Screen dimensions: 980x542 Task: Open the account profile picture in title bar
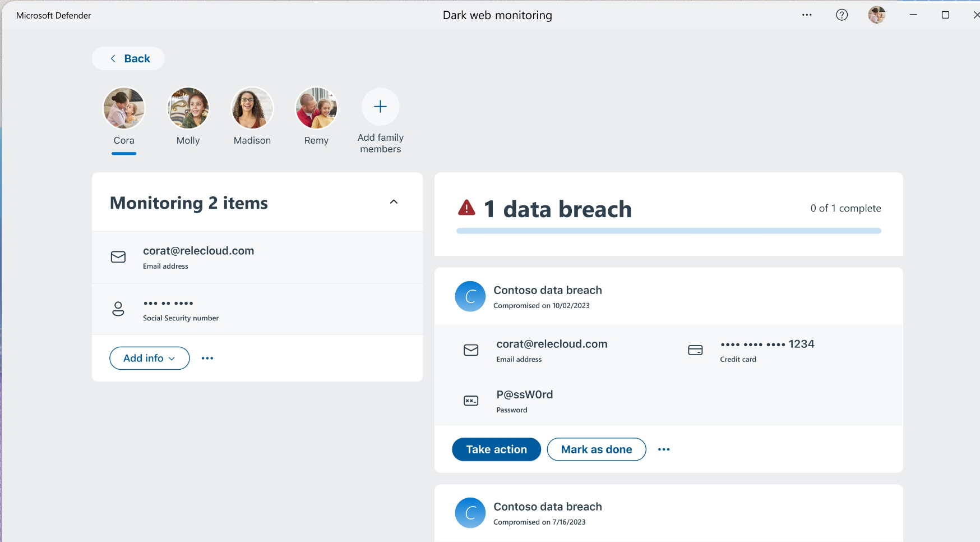877,15
